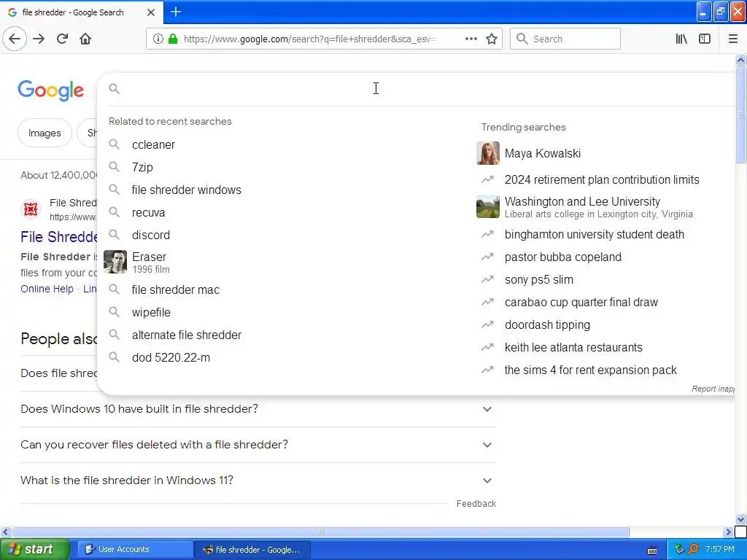Choose the wipefile suggestion
Image resolution: width=747 pixels, height=560 pixels.
click(x=152, y=312)
